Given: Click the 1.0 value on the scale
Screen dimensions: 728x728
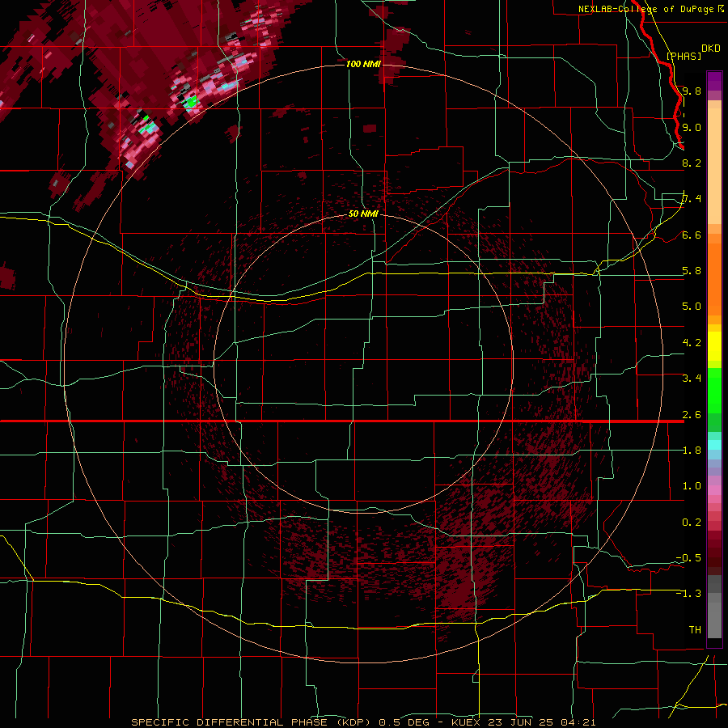Looking at the screenshot, I should 692,486.
